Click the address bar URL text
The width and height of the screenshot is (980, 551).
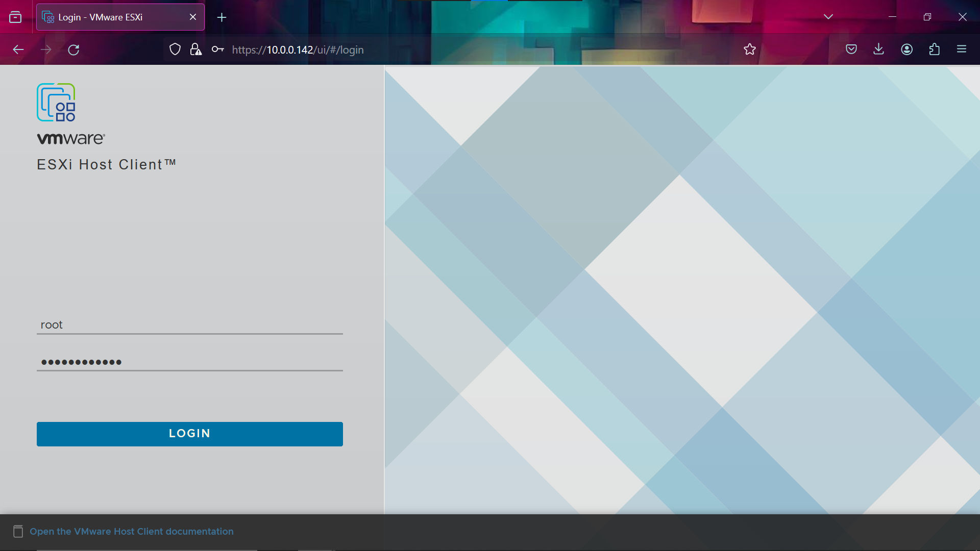pyautogui.click(x=298, y=50)
